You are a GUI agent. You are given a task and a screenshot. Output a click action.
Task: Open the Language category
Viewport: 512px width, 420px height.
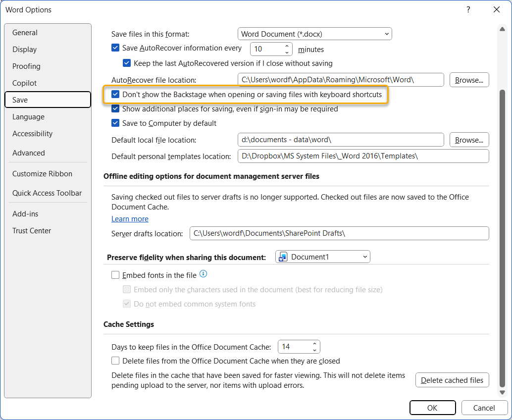(48, 116)
